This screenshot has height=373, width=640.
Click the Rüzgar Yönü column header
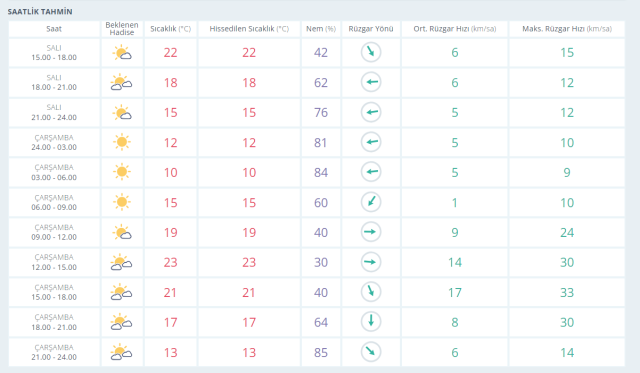tap(371, 29)
